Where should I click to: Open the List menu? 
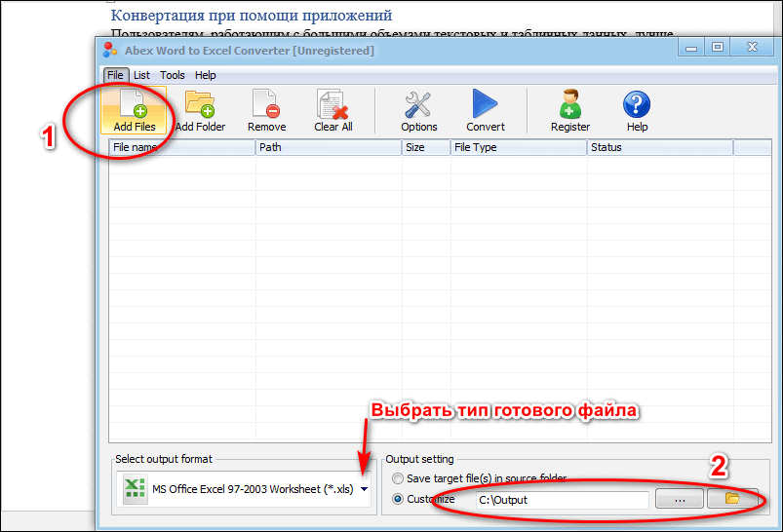[141, 75]
